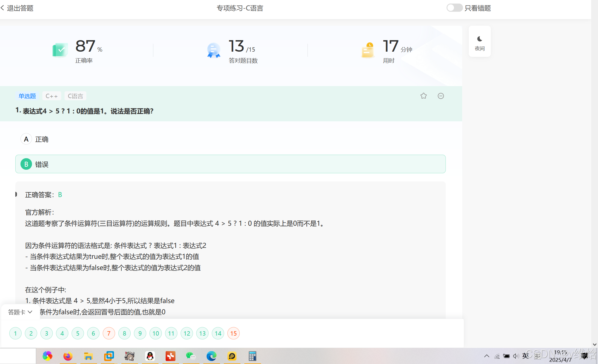The width and height of the screenshot is (598, 364).
Task: Click the C语言 tag
Action: point(75,96)
